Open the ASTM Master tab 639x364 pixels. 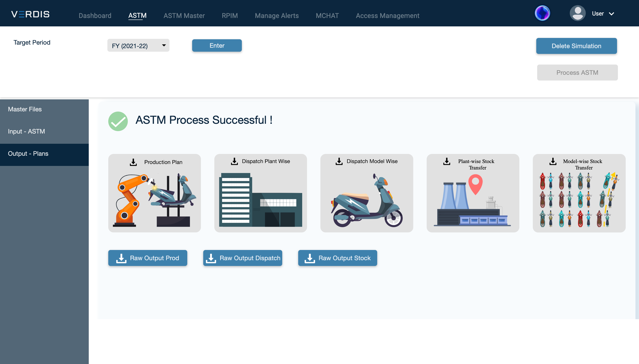point(184,16)
